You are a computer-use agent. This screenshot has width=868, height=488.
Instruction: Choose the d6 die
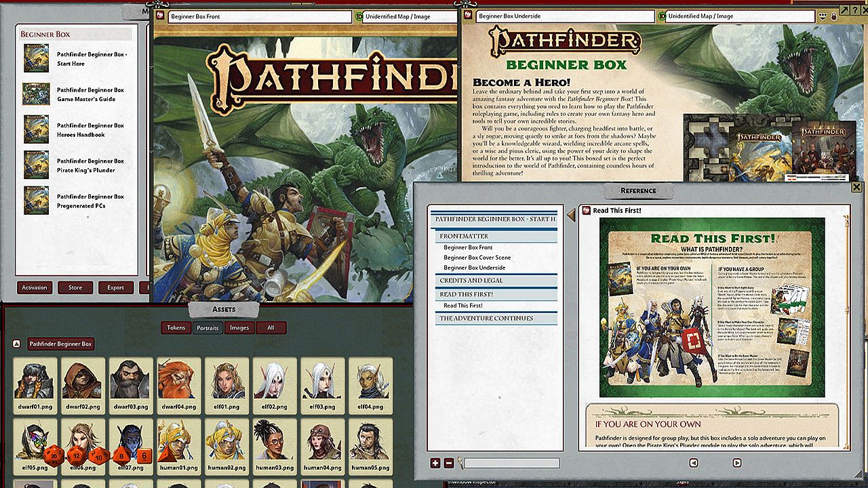[143, 456]
